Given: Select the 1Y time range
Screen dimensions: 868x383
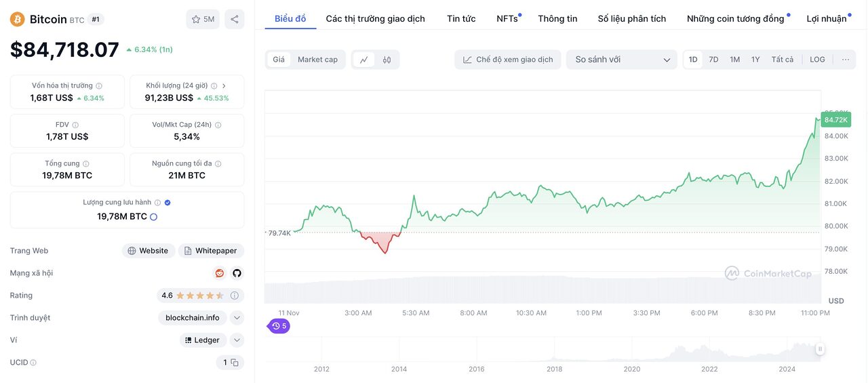Looking at the screenshot, I should click(755, 60).
